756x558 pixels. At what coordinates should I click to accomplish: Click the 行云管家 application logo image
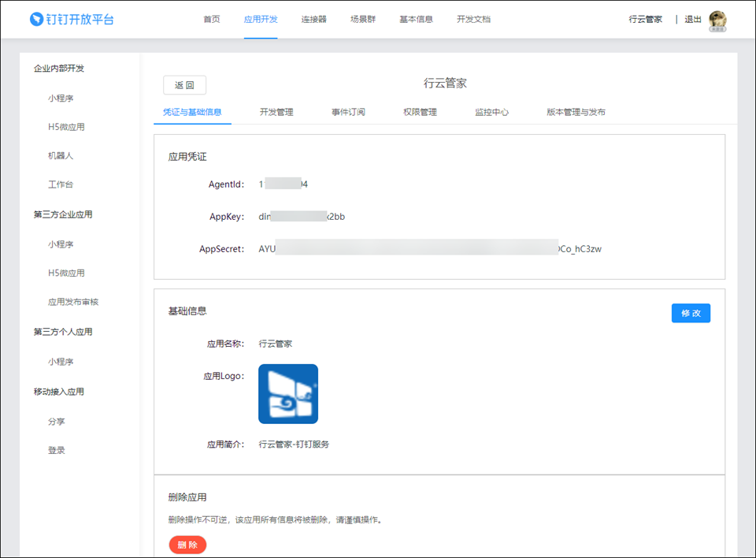click(x=288, y=394)
